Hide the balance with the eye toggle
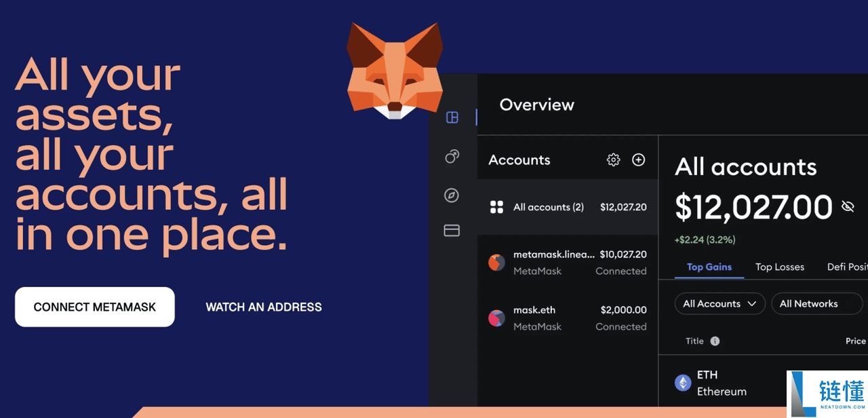Viewport: 868px width, 418px height. coord(847,206)
